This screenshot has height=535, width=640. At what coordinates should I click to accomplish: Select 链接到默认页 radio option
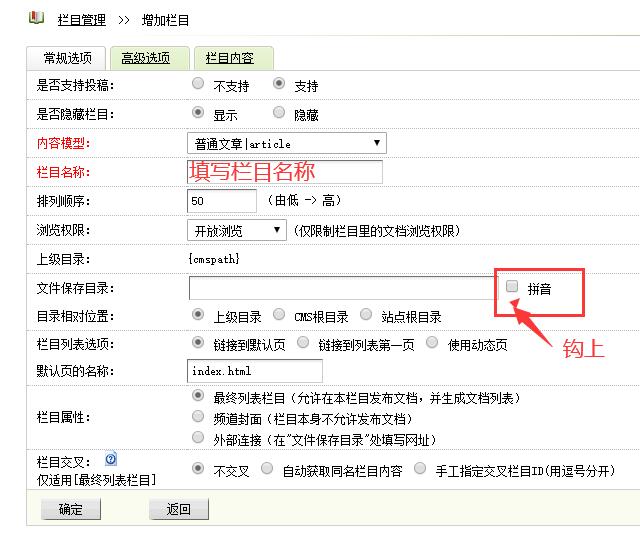pos(198,342)
